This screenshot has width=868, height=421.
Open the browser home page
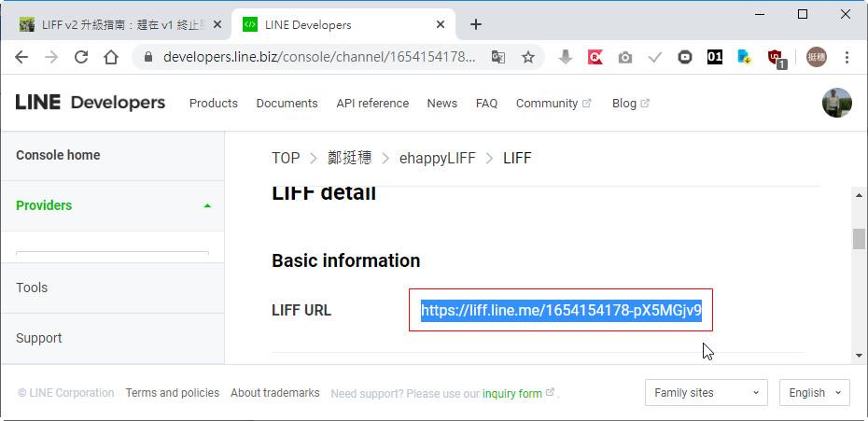(x=111, y=57)
